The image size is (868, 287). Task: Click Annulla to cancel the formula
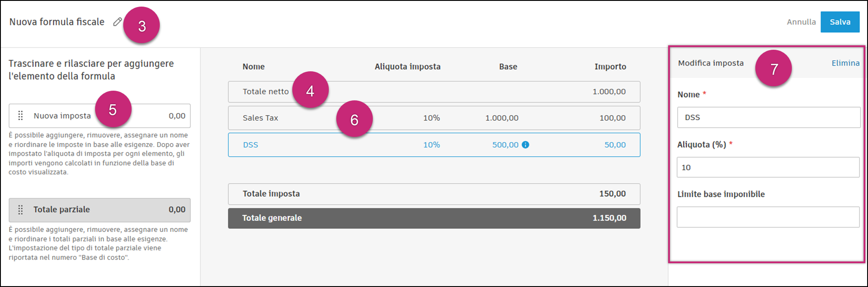click(801, 22)
